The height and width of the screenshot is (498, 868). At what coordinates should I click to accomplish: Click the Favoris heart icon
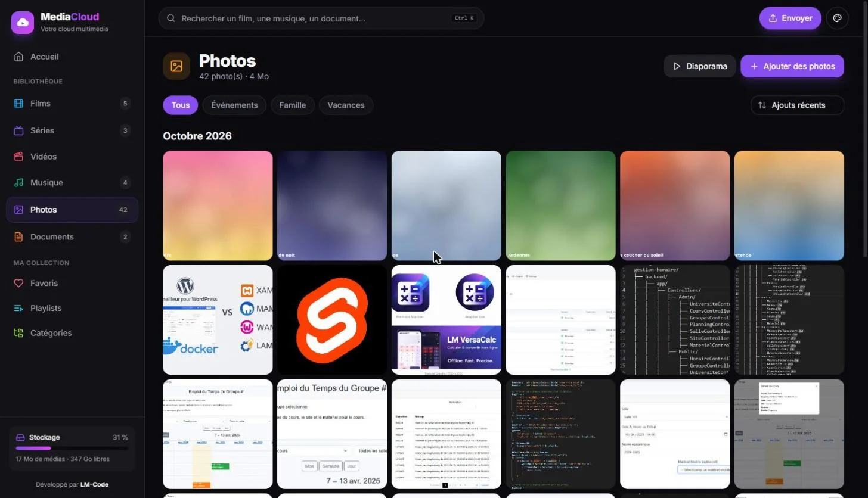click(x=19, y=284)
